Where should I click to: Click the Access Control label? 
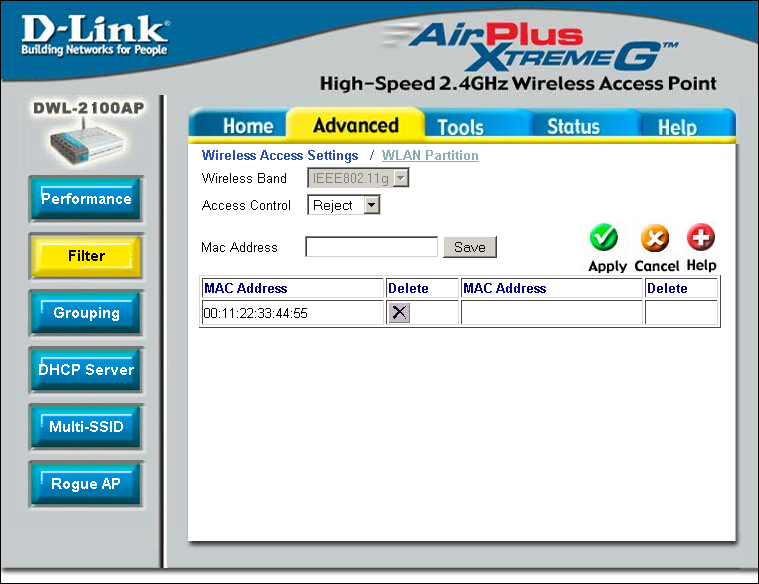tap(246, 205)
